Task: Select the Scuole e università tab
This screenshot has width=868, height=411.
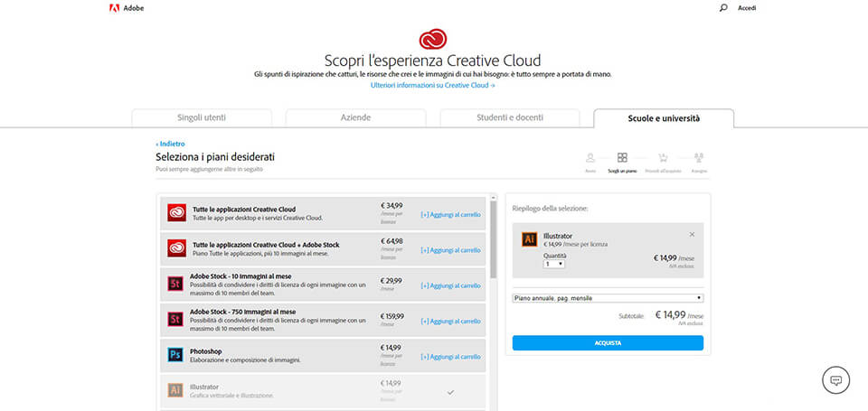Action: coord(664,117)
